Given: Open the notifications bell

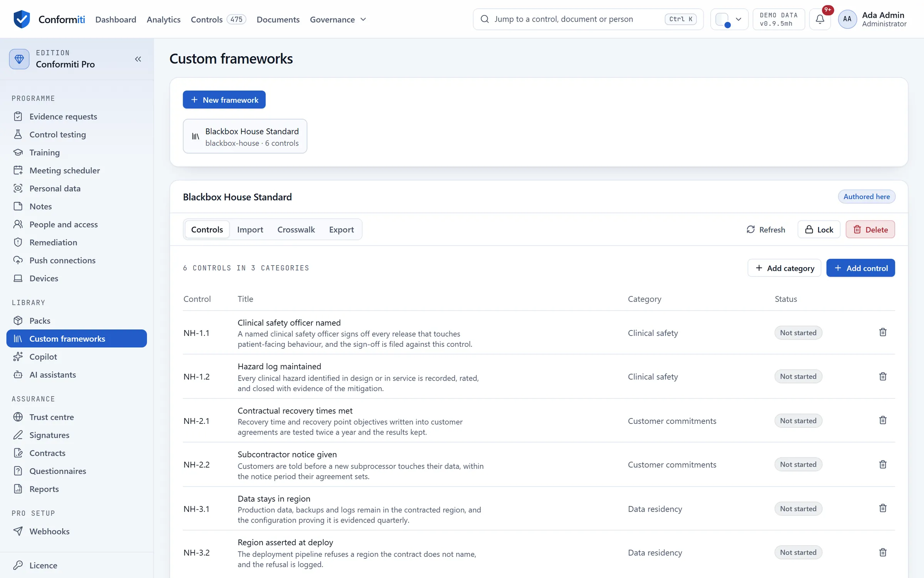Looking at the screenshot, I should 820,19.
